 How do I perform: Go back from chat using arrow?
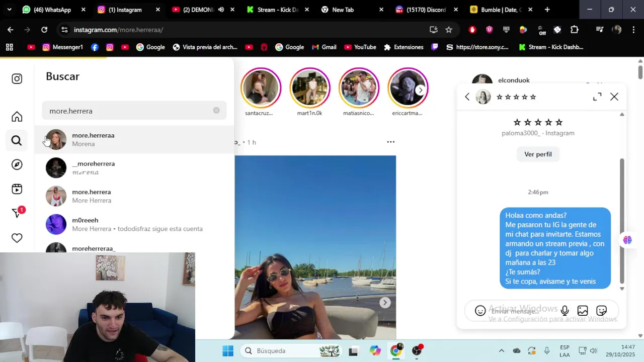click(467, 97)
